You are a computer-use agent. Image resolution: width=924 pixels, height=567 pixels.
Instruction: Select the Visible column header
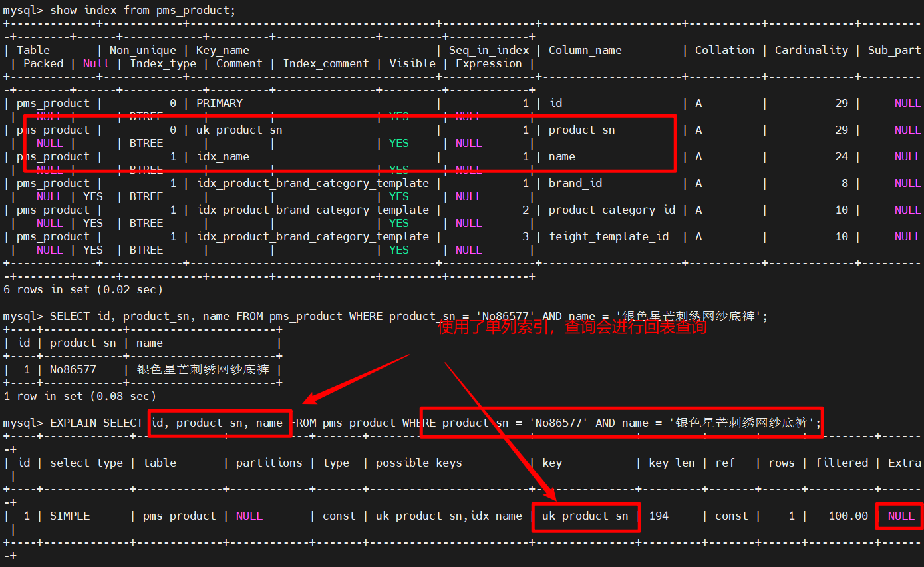(x=412, y=64)
